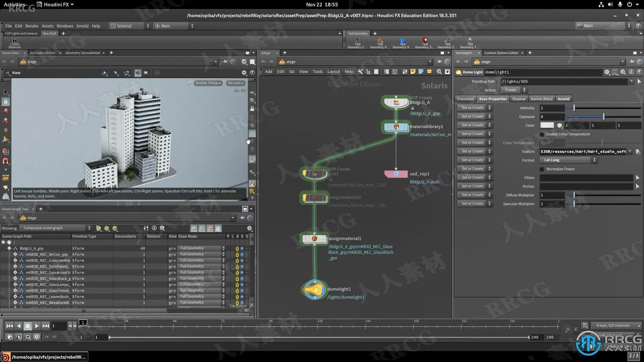Image resolution: width=644 pixels, height=362 pixels.
Task: Open the Arnold Persp camera dropdown
Action: (208, 83)
